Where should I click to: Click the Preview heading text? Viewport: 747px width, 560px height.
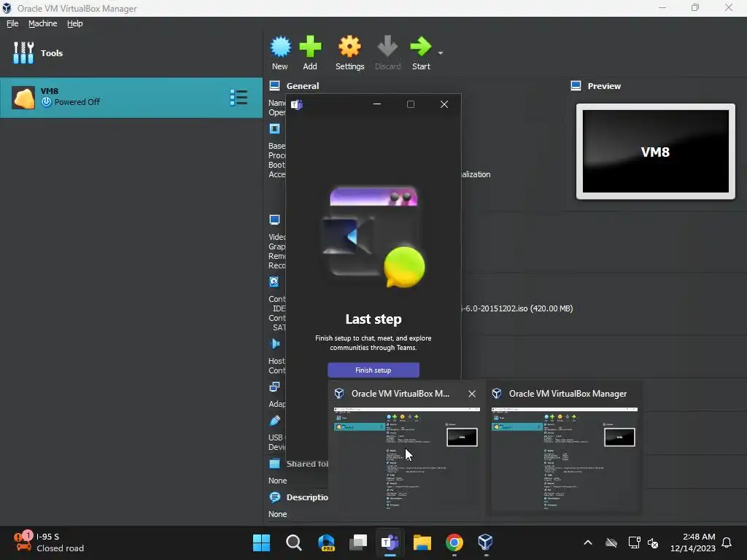point(604,86)
